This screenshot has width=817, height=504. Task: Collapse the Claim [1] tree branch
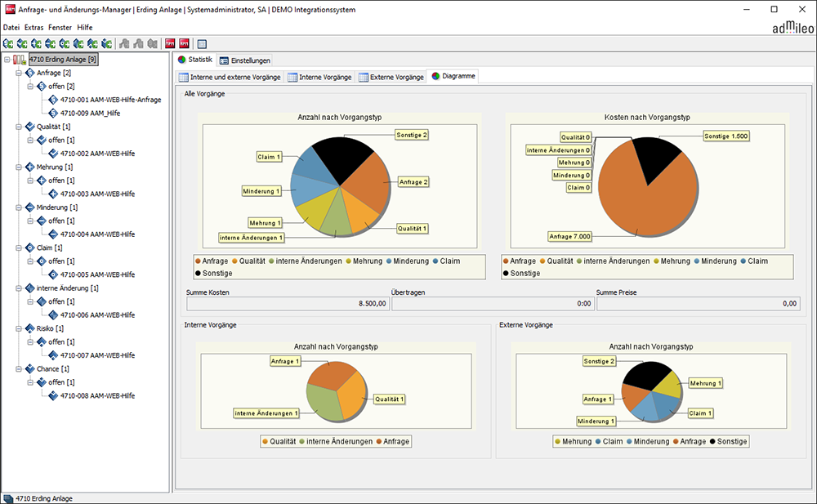pos(19,248)
